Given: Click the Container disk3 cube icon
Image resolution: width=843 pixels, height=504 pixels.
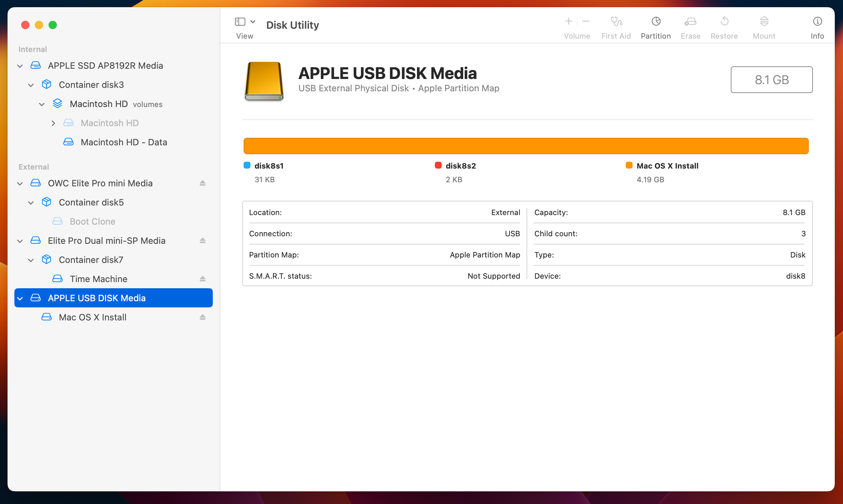Looking at the screenshot, I should [x=47, y=84].
